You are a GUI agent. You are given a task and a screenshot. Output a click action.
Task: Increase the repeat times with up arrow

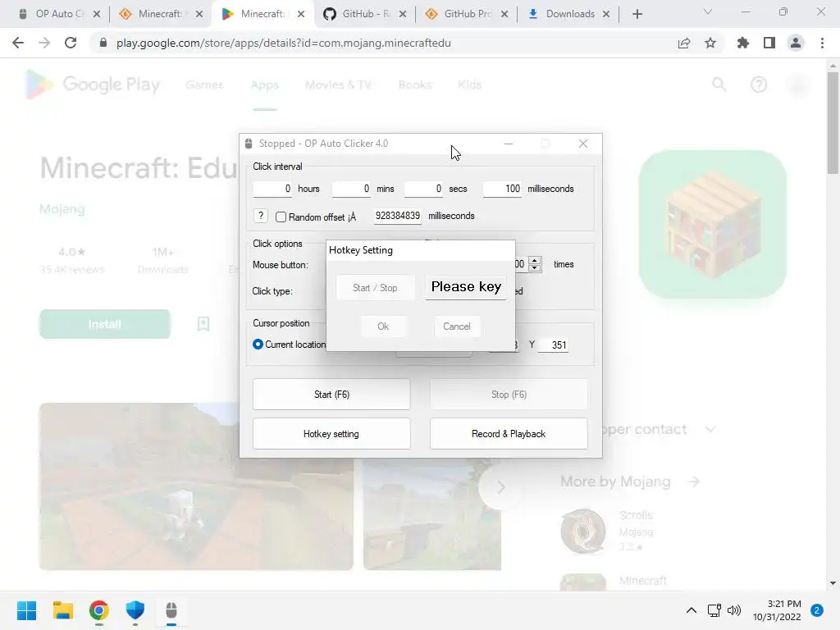click(x=534, y=260)
